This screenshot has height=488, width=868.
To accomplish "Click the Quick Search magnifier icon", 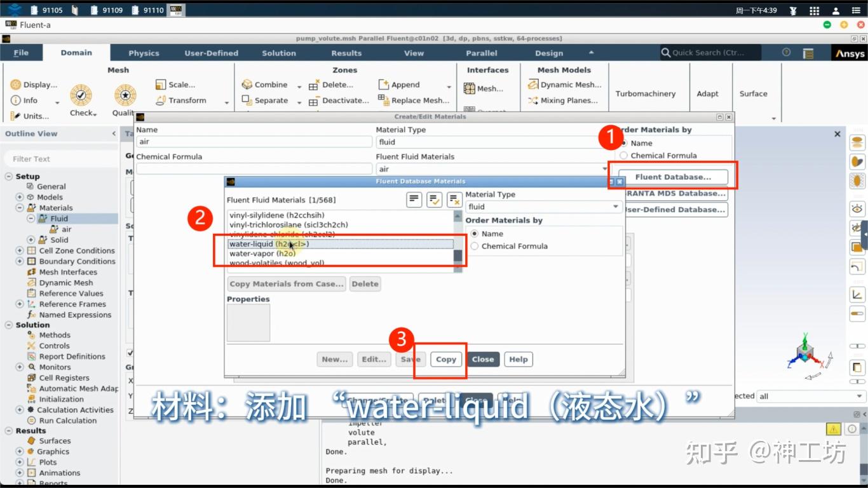I will 666,53.
